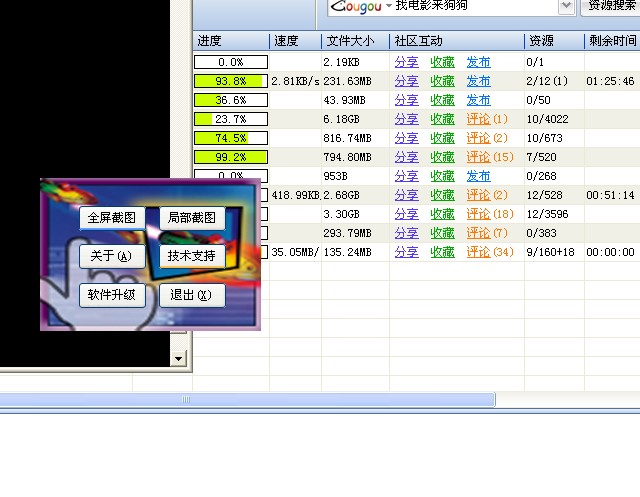Open the 关于(A) about dialog
The image size is (640, 497).
point(111,255)
